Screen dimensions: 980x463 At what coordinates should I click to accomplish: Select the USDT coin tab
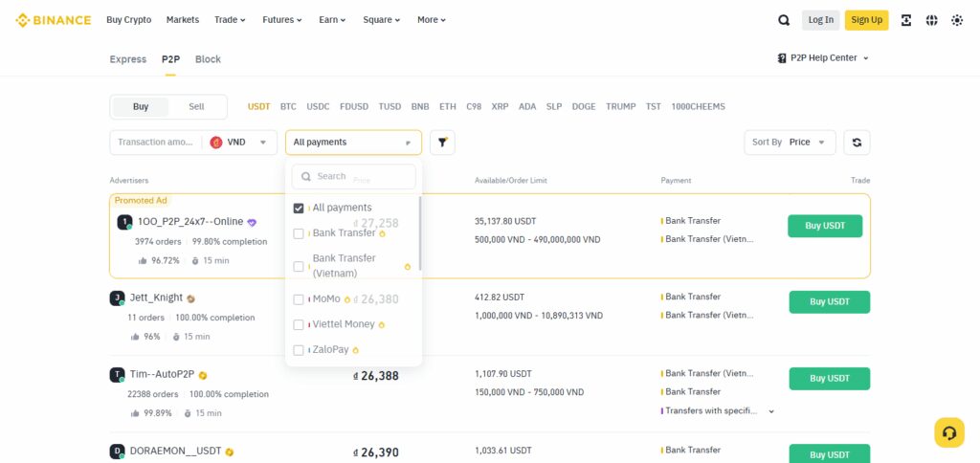(x=258, y=107)
